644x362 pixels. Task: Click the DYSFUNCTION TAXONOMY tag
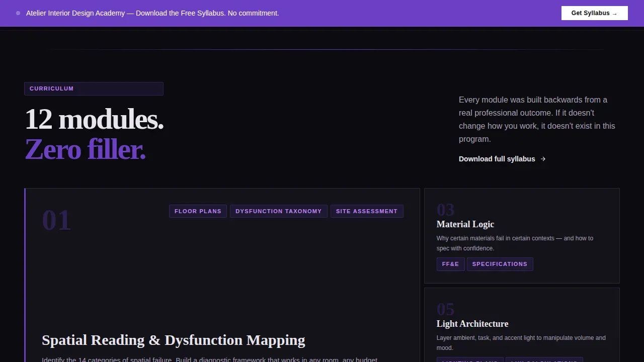[x=278, y=211]
